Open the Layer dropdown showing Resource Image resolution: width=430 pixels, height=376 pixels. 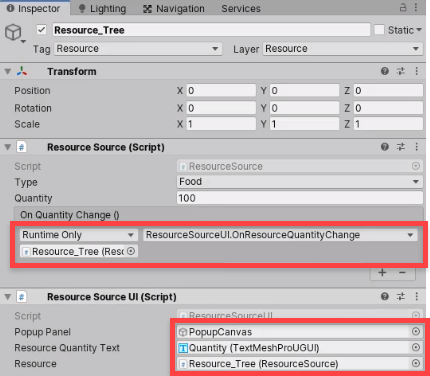(x=343, y=49)
